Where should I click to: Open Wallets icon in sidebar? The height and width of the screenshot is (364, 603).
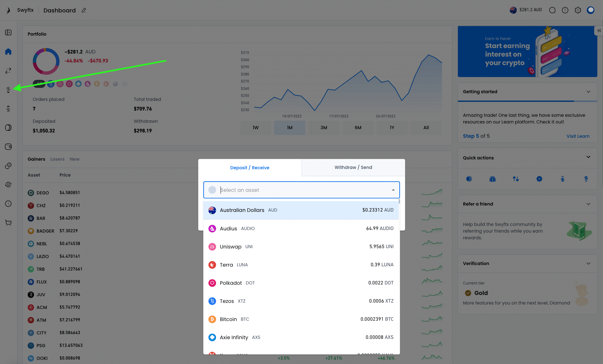pos(8,147)
